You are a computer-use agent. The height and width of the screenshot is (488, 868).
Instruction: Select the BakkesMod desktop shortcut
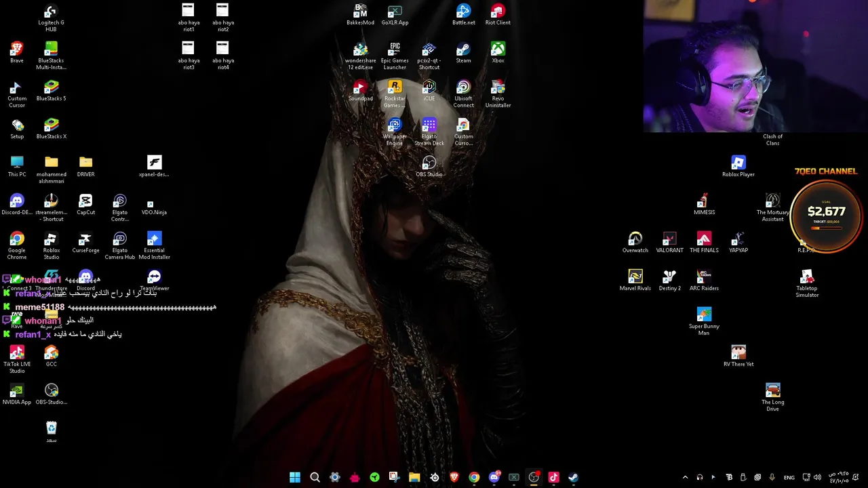pyautogui.click(x=360, y=15)
